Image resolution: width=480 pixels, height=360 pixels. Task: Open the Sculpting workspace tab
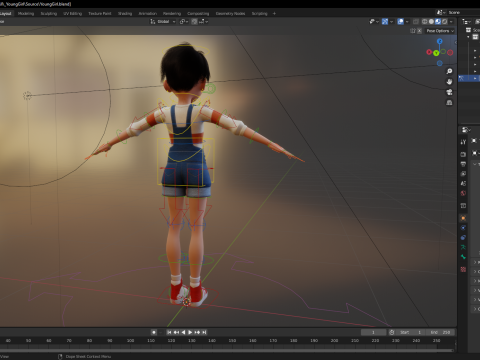click(x=49, y=14)
